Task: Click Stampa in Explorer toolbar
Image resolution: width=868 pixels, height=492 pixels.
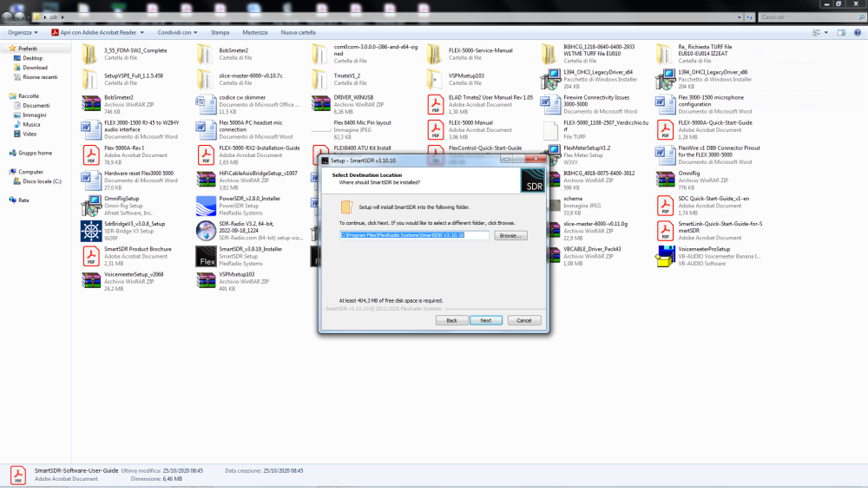Action: point(220,33)
